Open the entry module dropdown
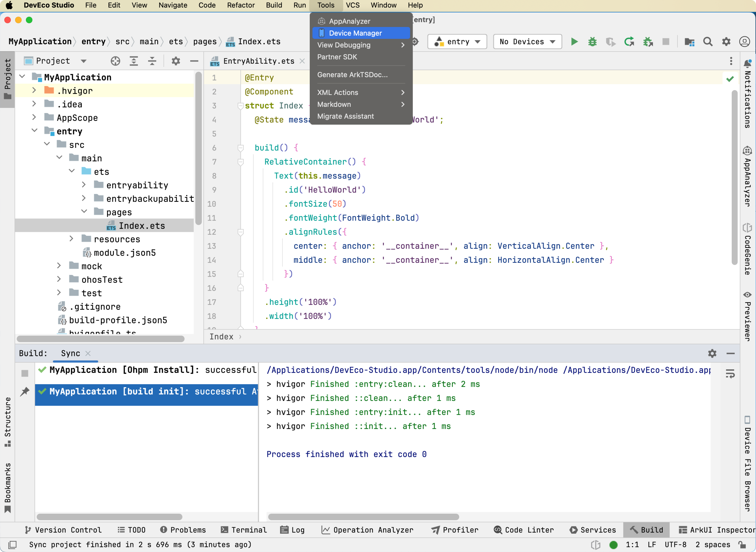This screenshot has height=552, width=756. click(457, 42)
